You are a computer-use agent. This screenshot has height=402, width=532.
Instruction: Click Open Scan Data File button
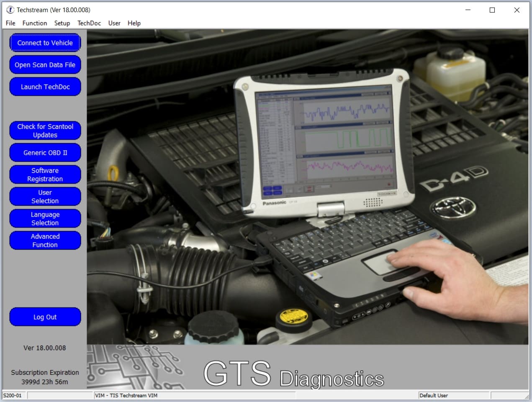pos(45,65)
